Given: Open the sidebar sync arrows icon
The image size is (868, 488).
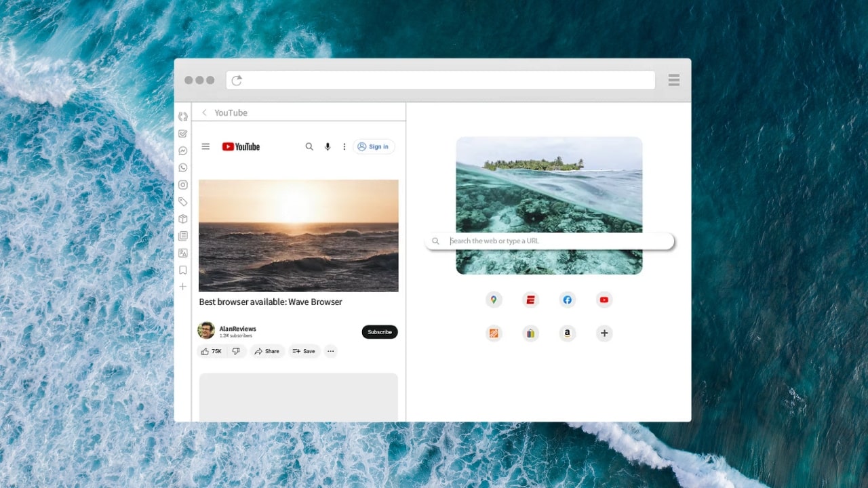Looking at the screenshot, I should click(183, 117).
